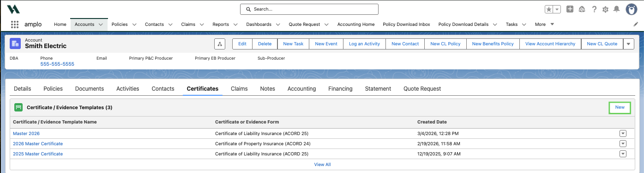Open row actions for Master 2026
644x173 pixels.
[x=623, y=134]
